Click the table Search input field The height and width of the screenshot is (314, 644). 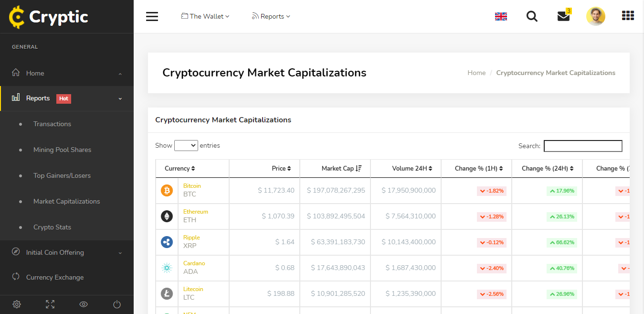[x=583, y=146]
